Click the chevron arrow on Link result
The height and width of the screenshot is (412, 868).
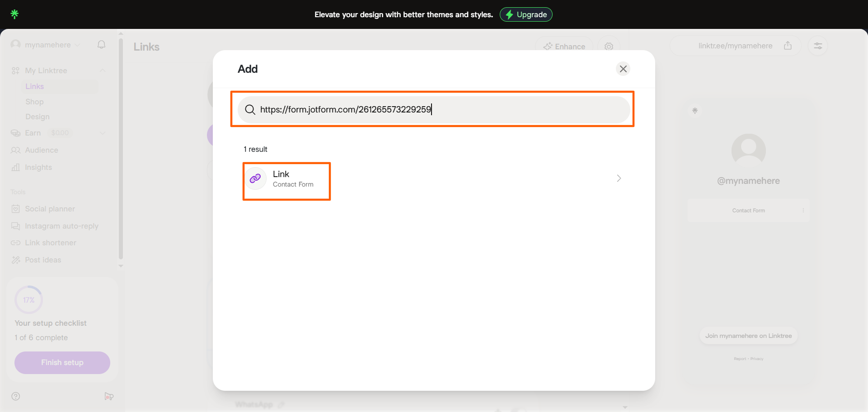619,178
